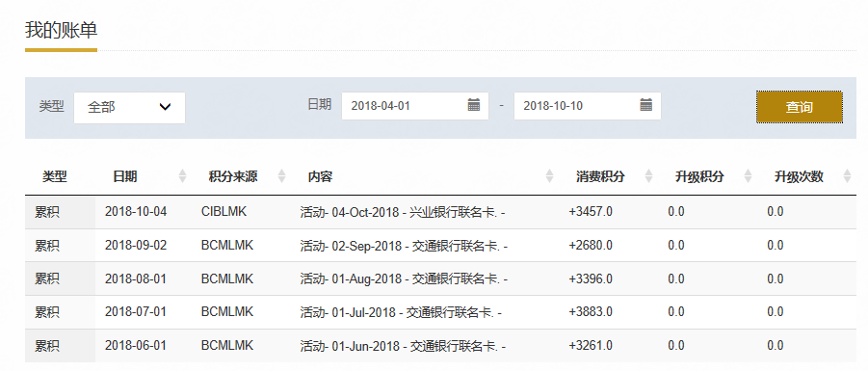Click the 查询 search button
Screen dimensions: 868x371
pos(800,107)
